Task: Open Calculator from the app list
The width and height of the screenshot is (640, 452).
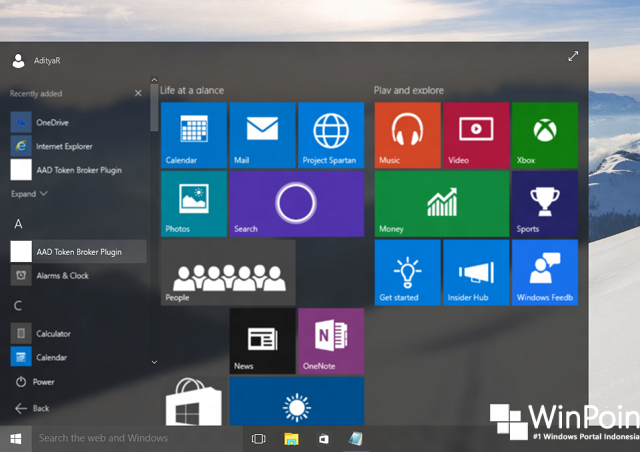Action: 78,334
